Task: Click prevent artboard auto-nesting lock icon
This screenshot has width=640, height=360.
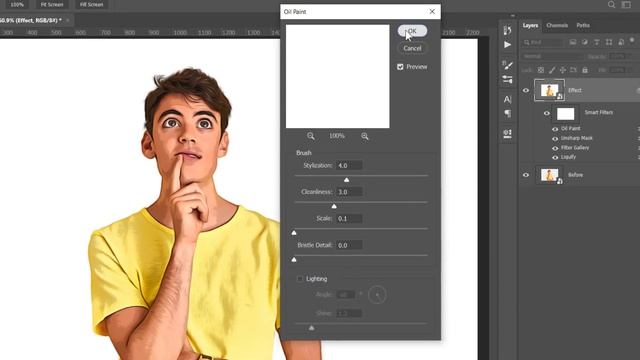Action: [x=573, y=70]
